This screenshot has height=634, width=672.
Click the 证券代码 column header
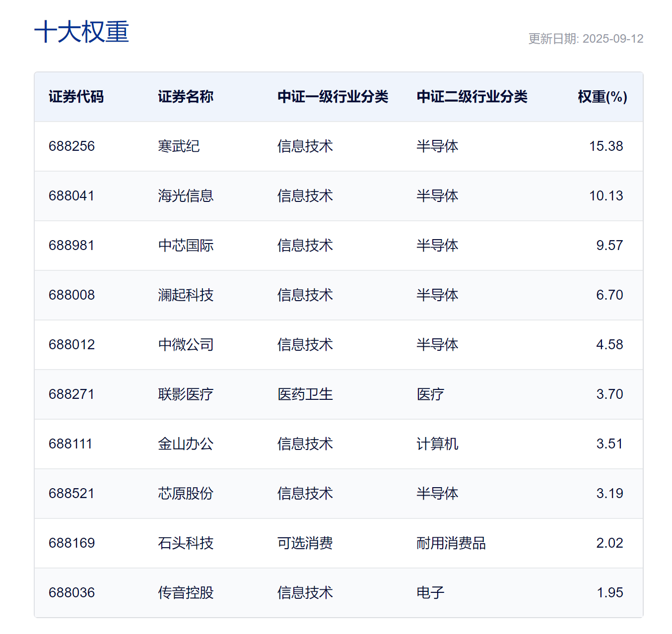click(x=76, y=97)
